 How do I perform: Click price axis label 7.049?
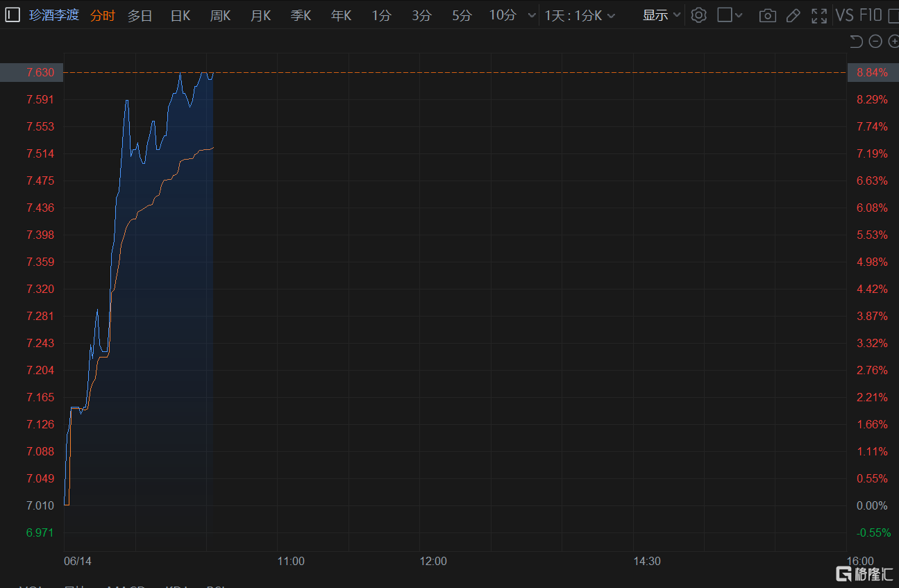tap(40, 478)
